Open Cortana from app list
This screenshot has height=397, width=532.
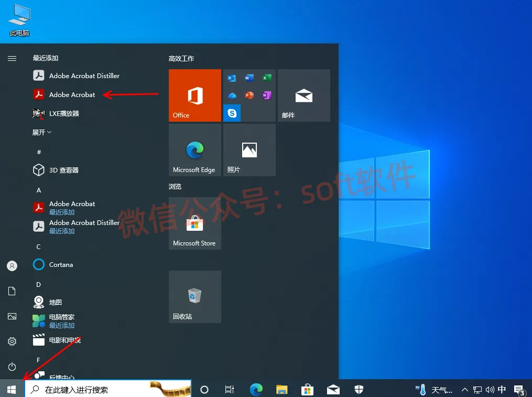click(53, 264)
